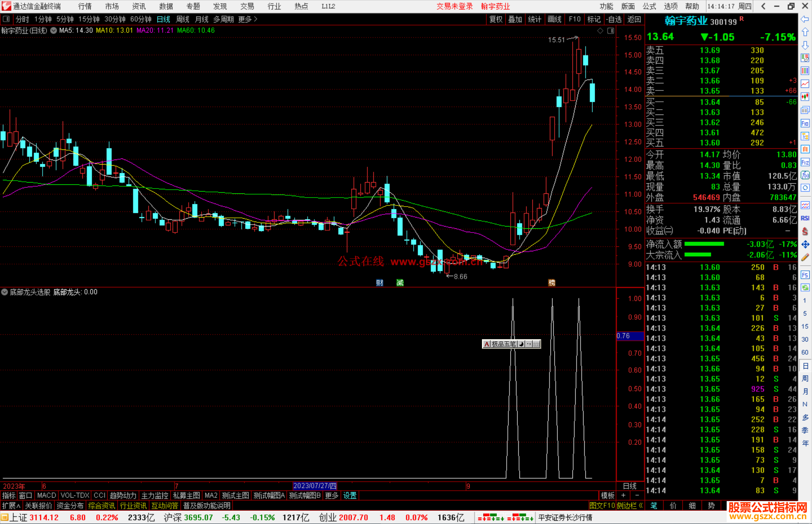This screenshot has width=812, height=524.
Task: Toggle the circle button beside 翰宇药业(日线) label
Action: click(x=53, y=31)
